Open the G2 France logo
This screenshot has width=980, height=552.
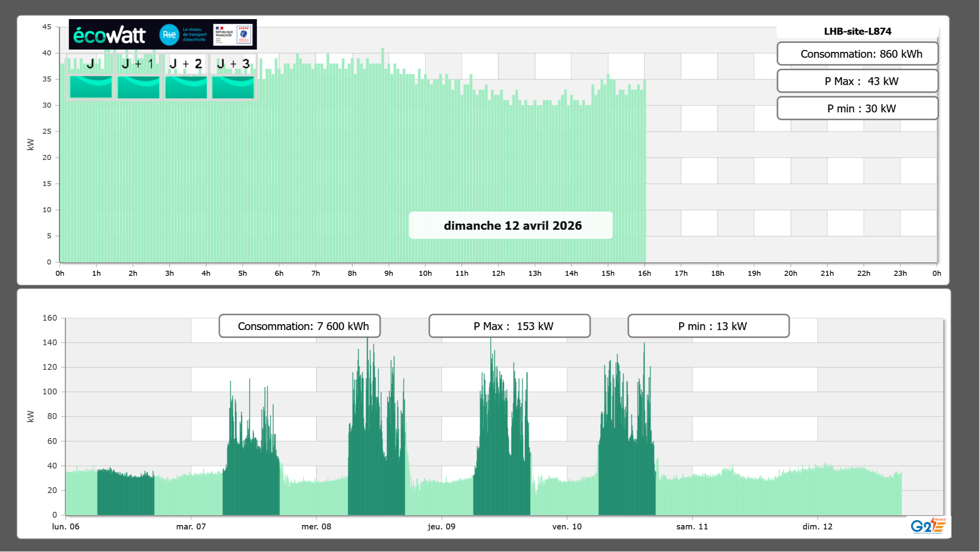point(928,525)
